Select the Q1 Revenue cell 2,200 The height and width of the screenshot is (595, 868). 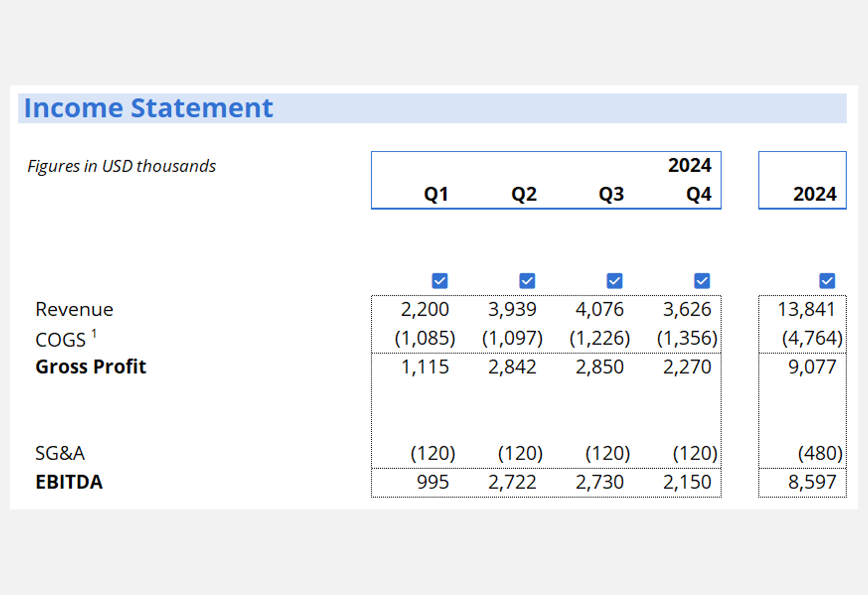point(424,309)
